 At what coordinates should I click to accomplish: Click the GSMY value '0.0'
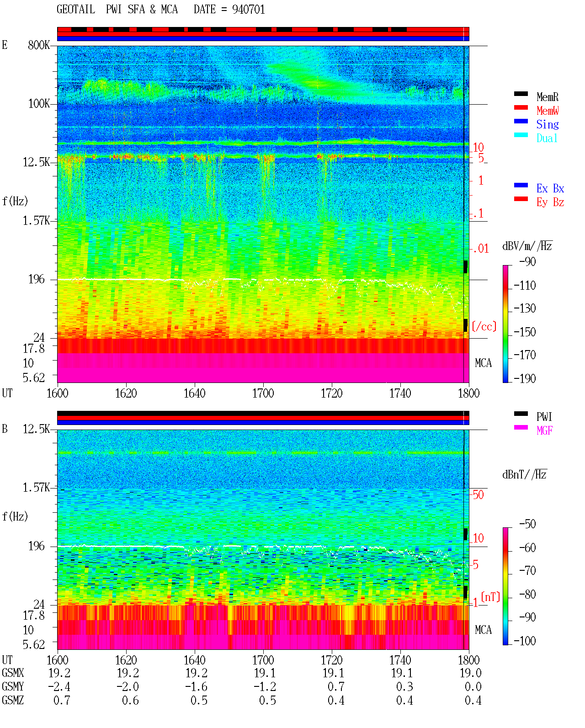(x=473, y=687)
